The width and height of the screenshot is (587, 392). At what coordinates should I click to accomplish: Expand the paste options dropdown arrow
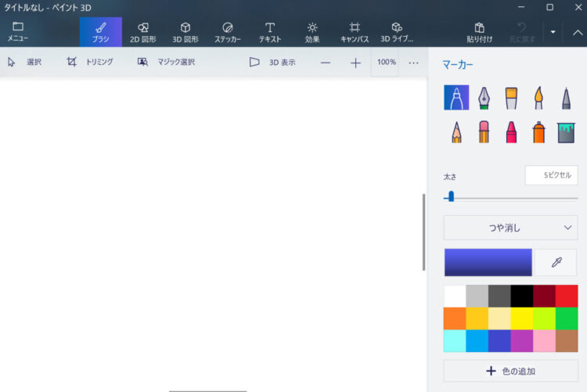553,32
